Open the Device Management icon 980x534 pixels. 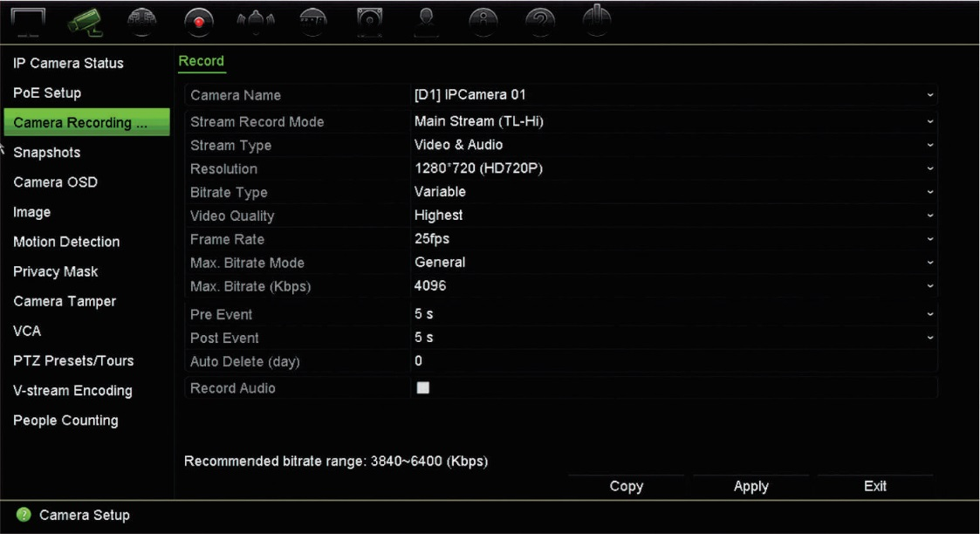pos(312,22)
